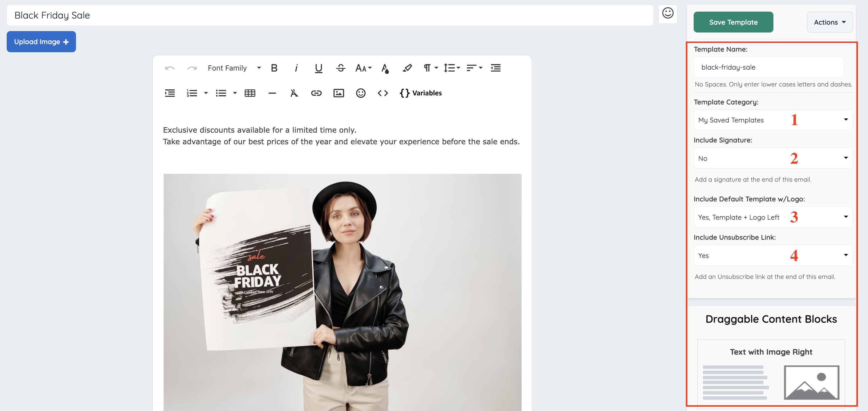Open the Variables menu
Viewport: 868px width, 411px height.
pyautogui.click(x=421, y=93)
